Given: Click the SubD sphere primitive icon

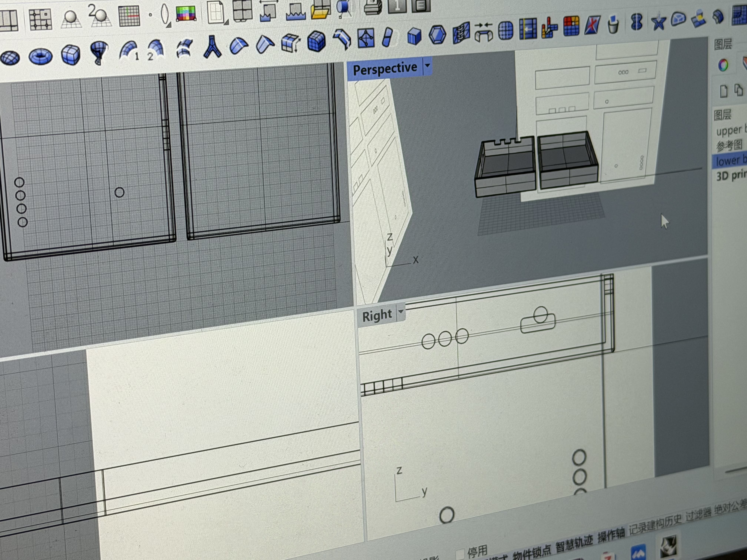Looking at the screenshot, I should click(10, 58).
